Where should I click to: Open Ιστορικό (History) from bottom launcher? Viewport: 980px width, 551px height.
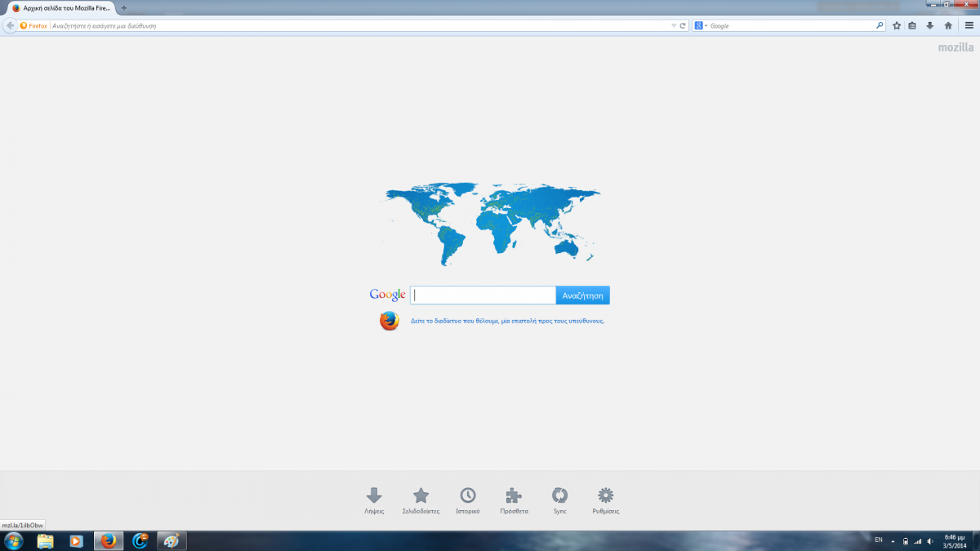coord(468,500)
